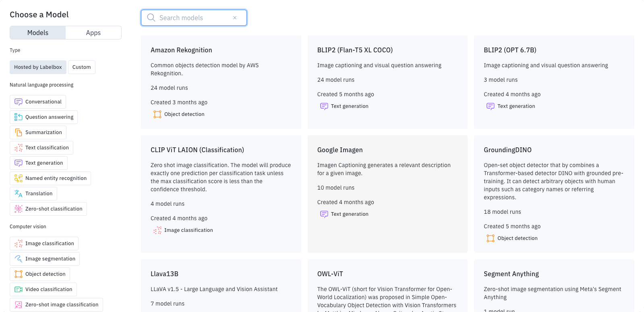Viewport: 644px width, 312px height.
Task: Filter by Conversational label
Action: 43,102
